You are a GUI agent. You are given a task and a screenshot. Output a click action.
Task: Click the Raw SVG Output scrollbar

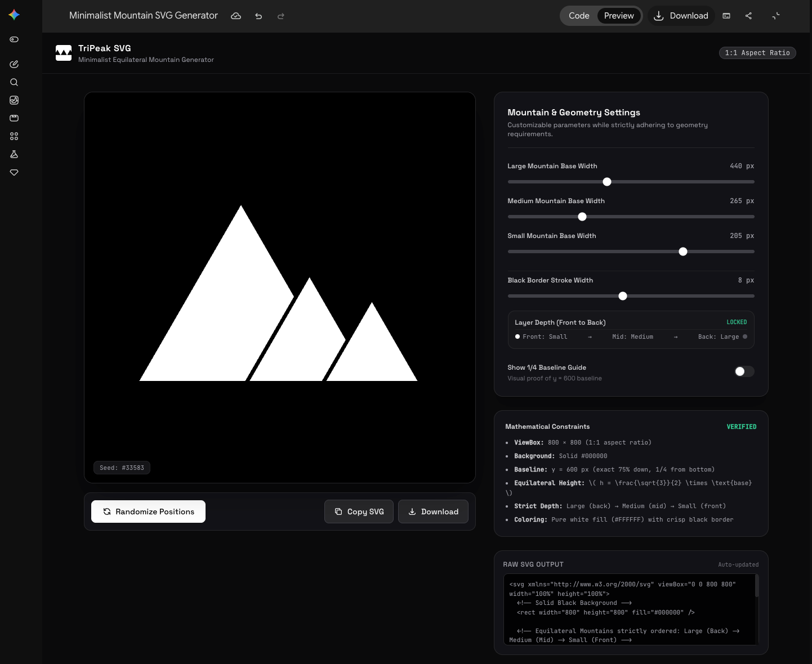click(757, 586)
